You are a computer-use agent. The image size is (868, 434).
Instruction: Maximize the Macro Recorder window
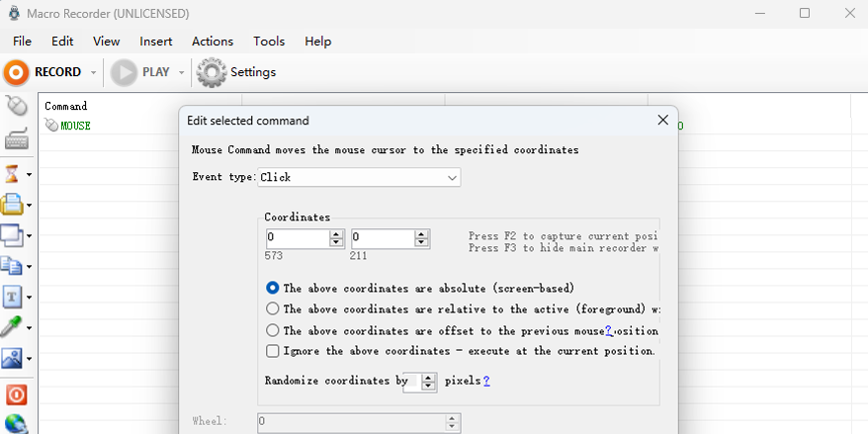(x=805, y=13)
